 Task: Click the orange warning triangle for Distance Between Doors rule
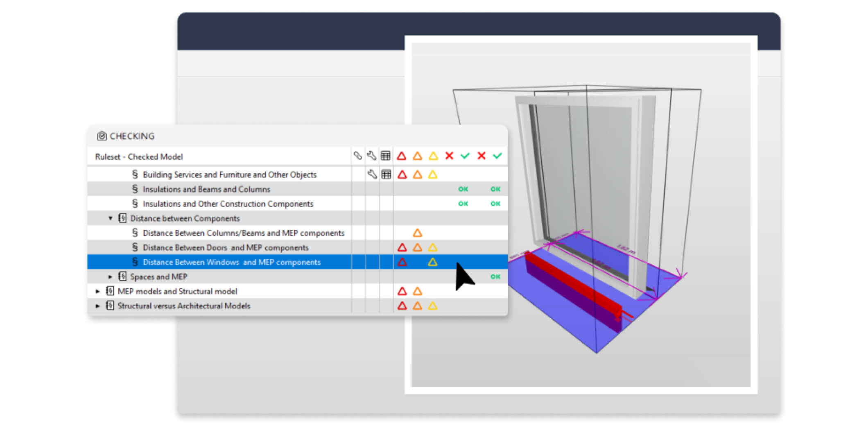coord(418,247)
